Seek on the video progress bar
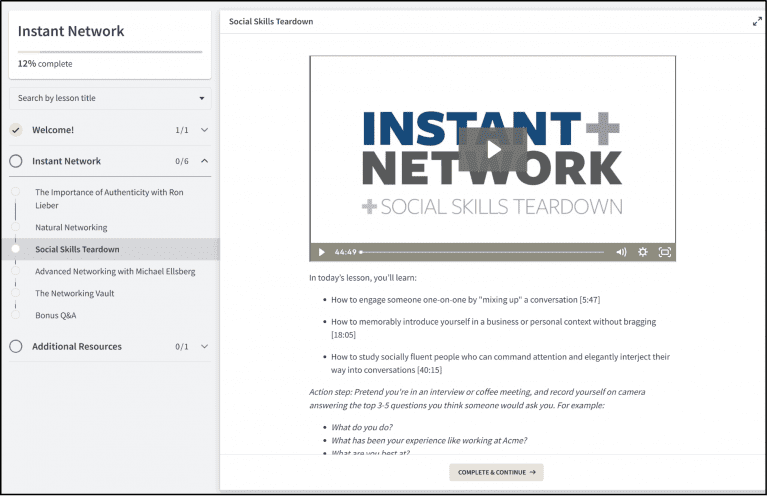 click(482, 252)
